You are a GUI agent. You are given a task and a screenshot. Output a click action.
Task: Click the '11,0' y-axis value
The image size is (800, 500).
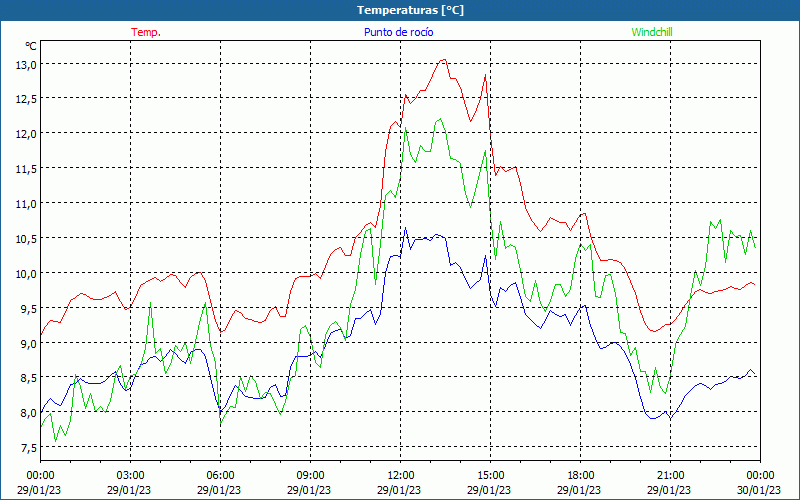tap(25, 204)
